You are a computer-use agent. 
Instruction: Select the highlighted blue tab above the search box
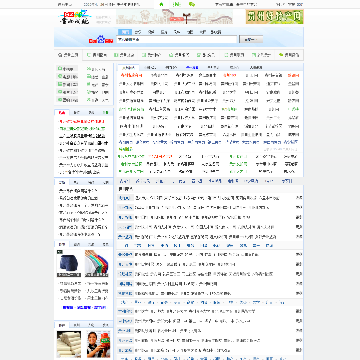(125, 32)
